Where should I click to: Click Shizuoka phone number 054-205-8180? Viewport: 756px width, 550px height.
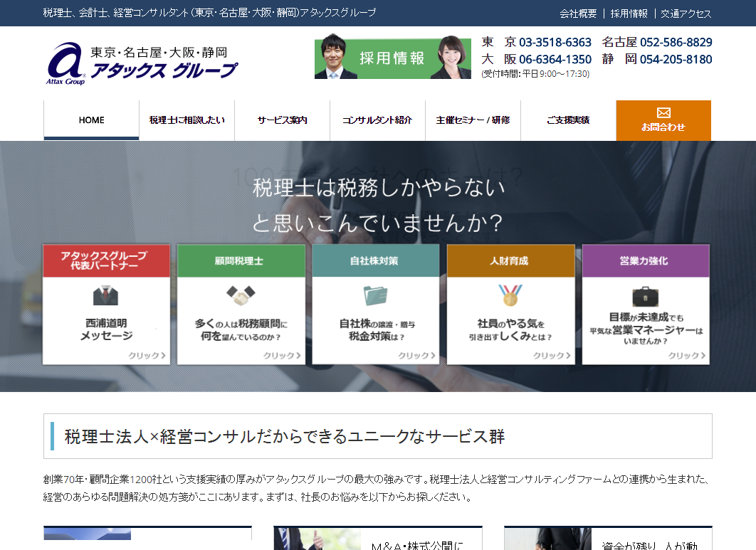point(676,59)
